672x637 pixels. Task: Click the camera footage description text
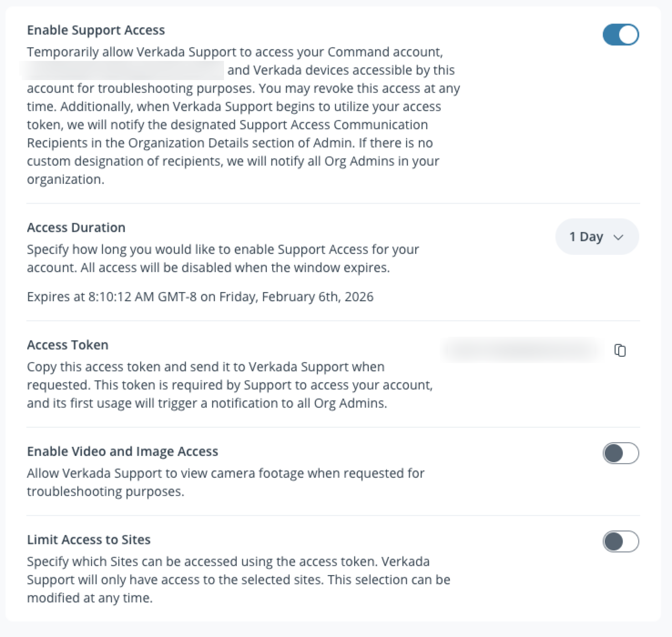(x=225, y=482)
